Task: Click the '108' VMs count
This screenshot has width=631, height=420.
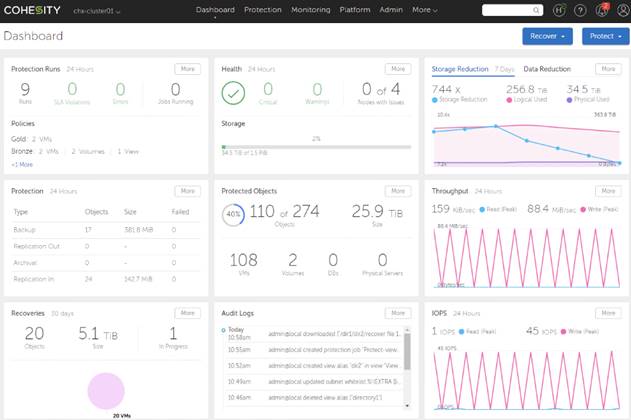Action: 243,260
